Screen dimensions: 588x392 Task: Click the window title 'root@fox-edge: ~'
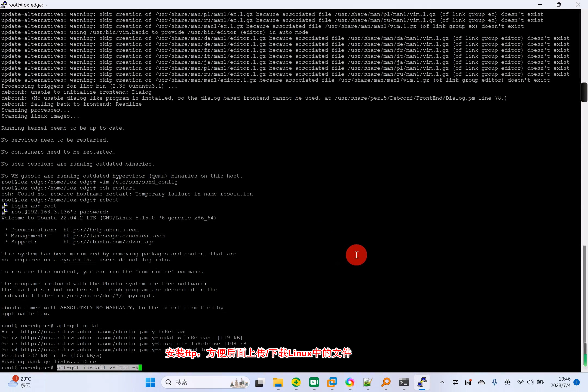tap(28, 5)
